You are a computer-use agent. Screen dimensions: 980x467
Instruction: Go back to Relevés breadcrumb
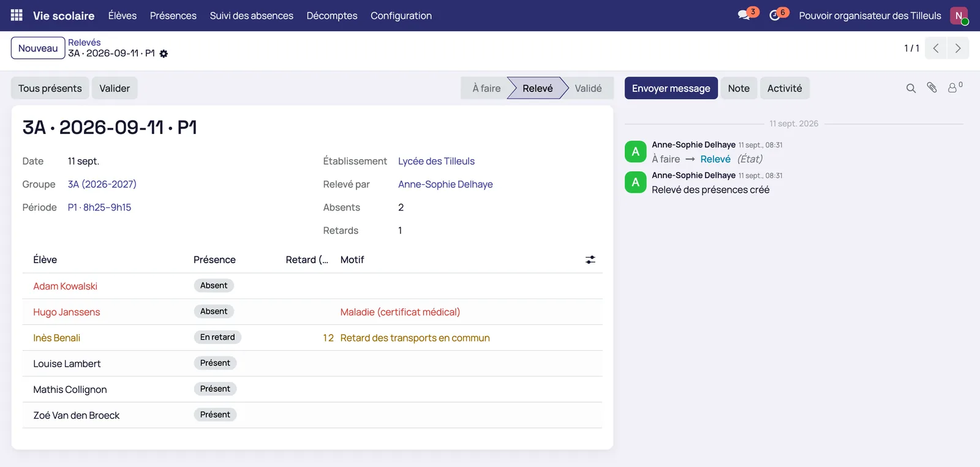(85, 42)
